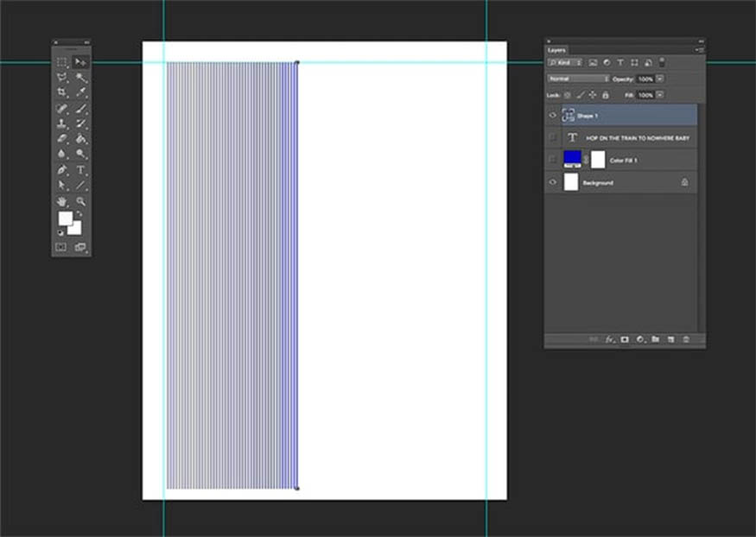Reset to default foreground and background colors
The image size is (756, 537).
click(60, 233)
